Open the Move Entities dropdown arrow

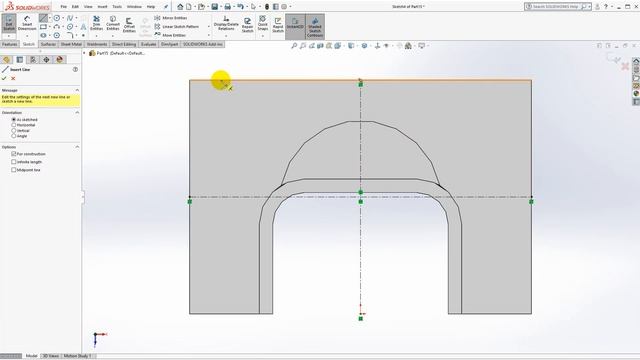(209, 35)
